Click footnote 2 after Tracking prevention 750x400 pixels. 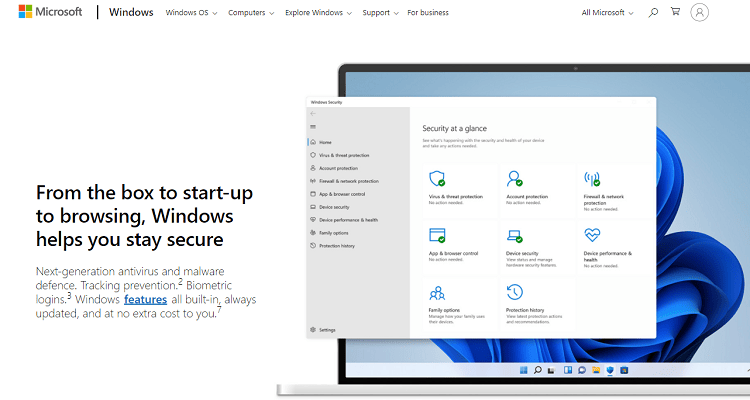pyautogui.click(x=181, y=282)
